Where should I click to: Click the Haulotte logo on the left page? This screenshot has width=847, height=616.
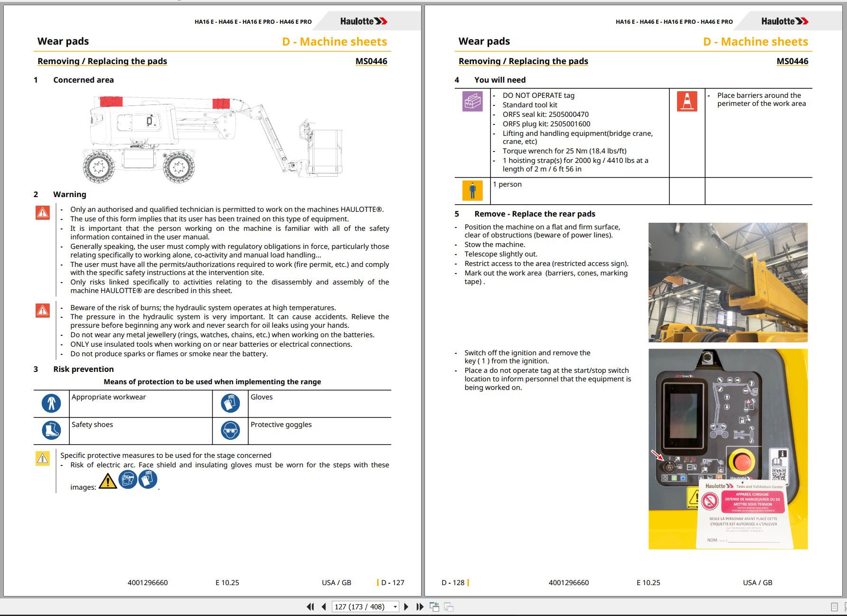[x=364, y=21]
